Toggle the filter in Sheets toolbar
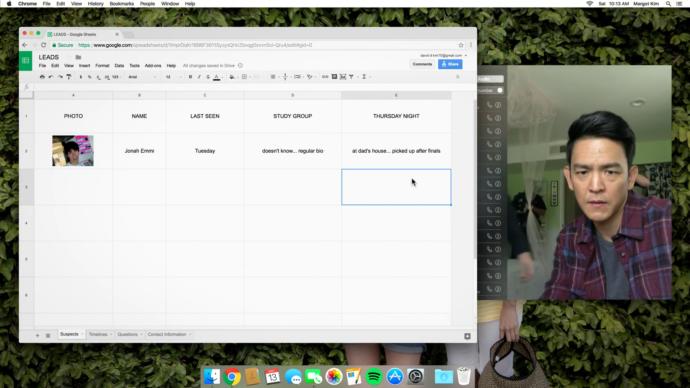Screen dimensions: 690x388 (352, 77)
